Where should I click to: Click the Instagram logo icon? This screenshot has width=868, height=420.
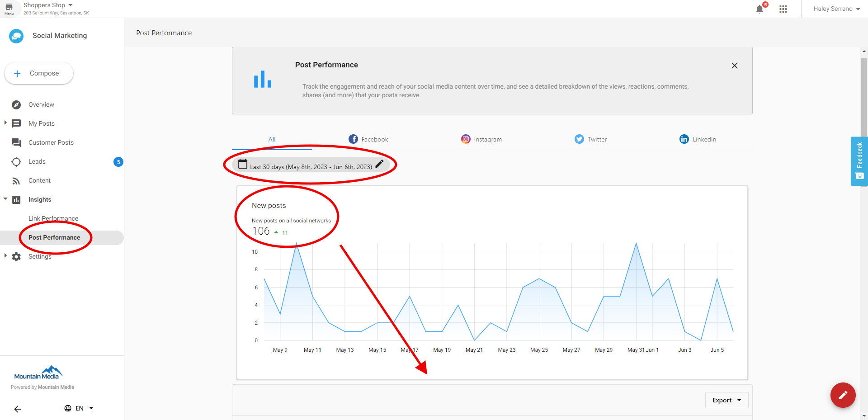tap(466, 139)
